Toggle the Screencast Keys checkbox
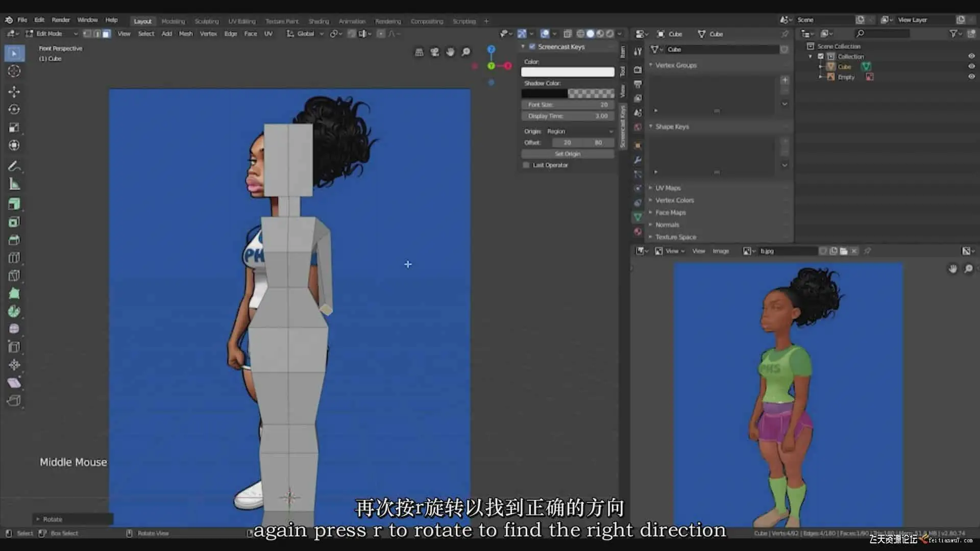980x551 pixels. [x=532, y=46]
